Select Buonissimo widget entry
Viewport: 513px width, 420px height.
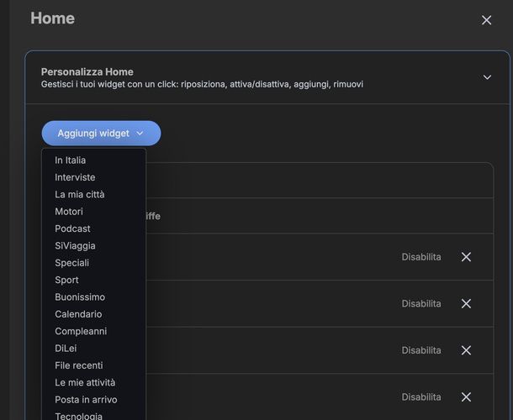coord(80,297)
